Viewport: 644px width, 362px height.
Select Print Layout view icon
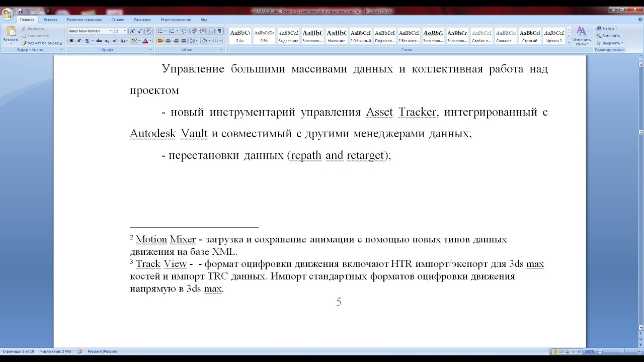[x=555, y=351]
